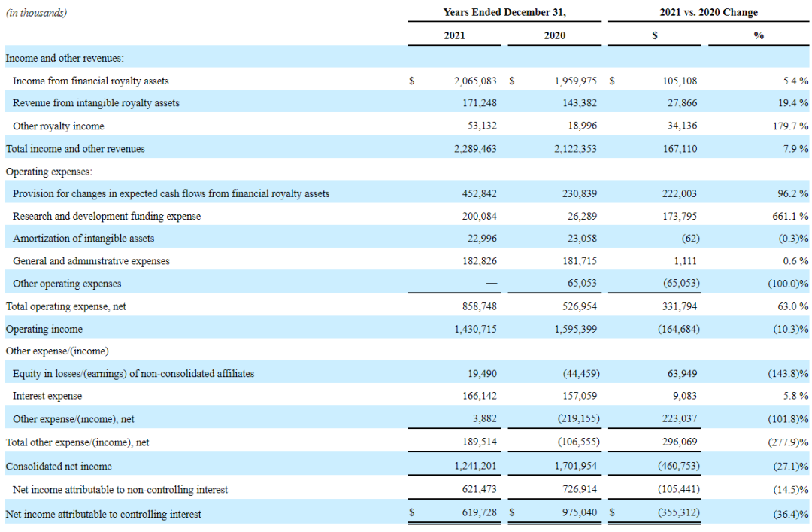The image size is (812, 532).
Task: Click 'Other royalty income' row label
Action: click(58, 126)
